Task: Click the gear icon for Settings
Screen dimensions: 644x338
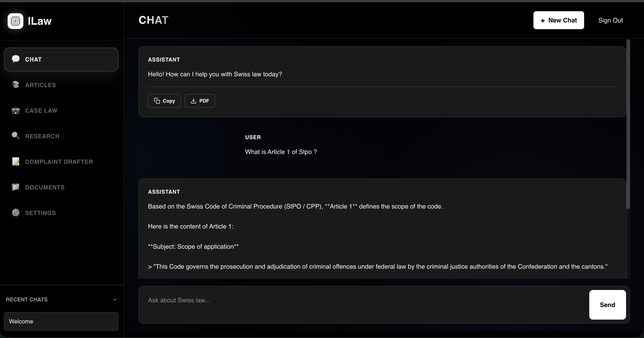Action: (15, 213)
